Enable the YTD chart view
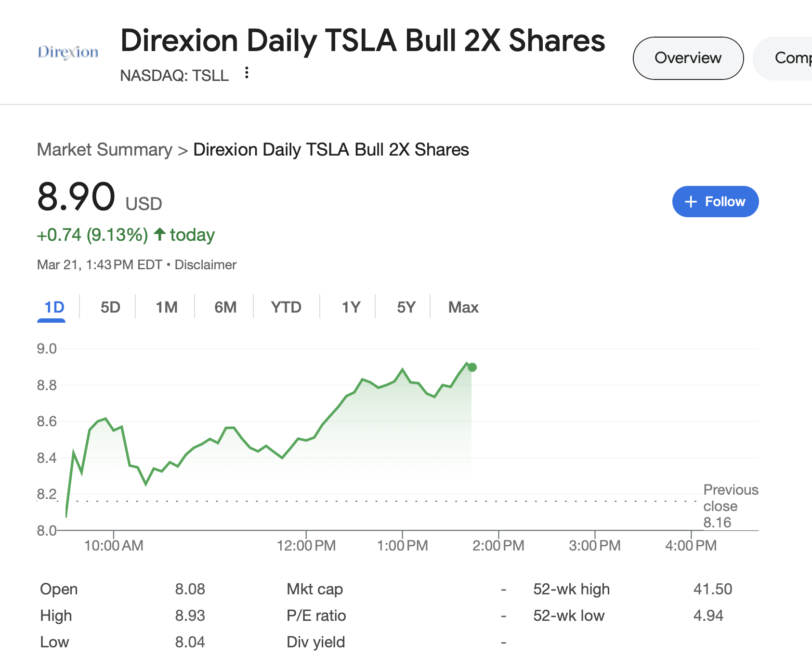Screen dimensions: 812x656 [286, 307]
